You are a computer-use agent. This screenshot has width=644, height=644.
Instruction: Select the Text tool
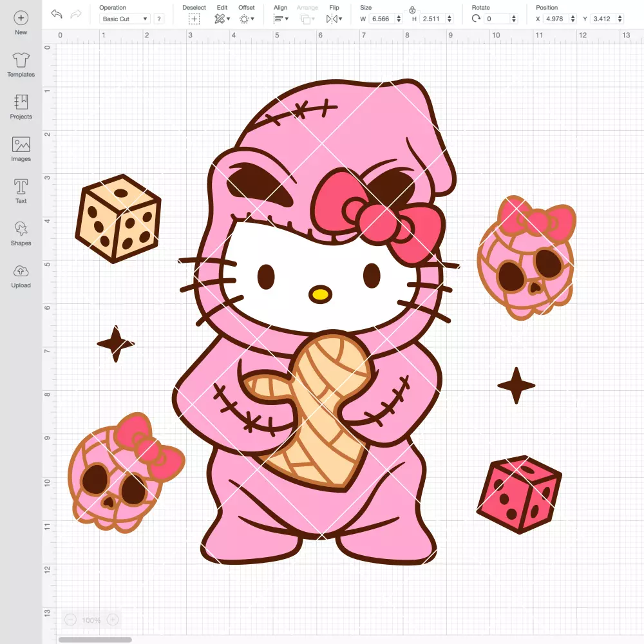tap(21, 191)
